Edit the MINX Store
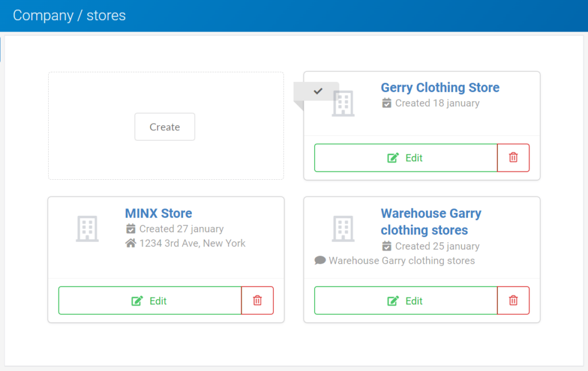 tap(150, 300)
